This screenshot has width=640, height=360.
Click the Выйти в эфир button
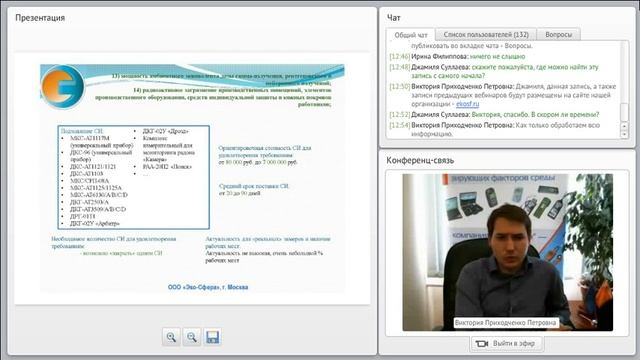coord(507,344)
